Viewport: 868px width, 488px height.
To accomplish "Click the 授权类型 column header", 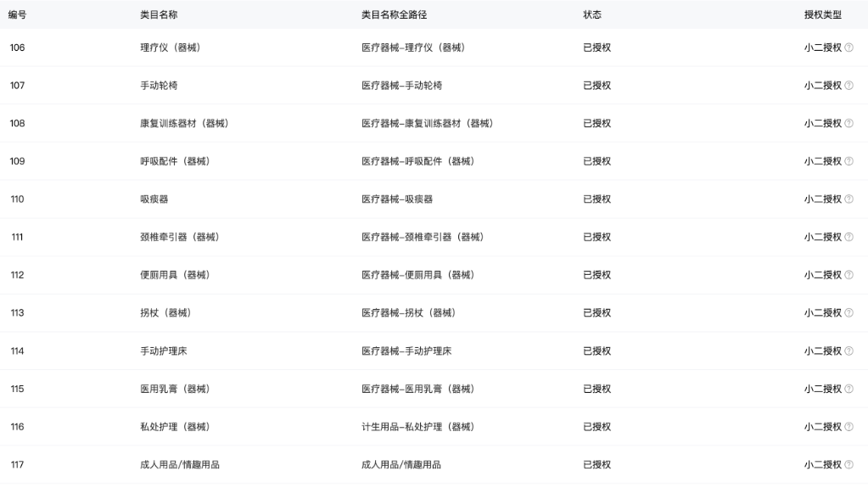I will coord(823,14).
